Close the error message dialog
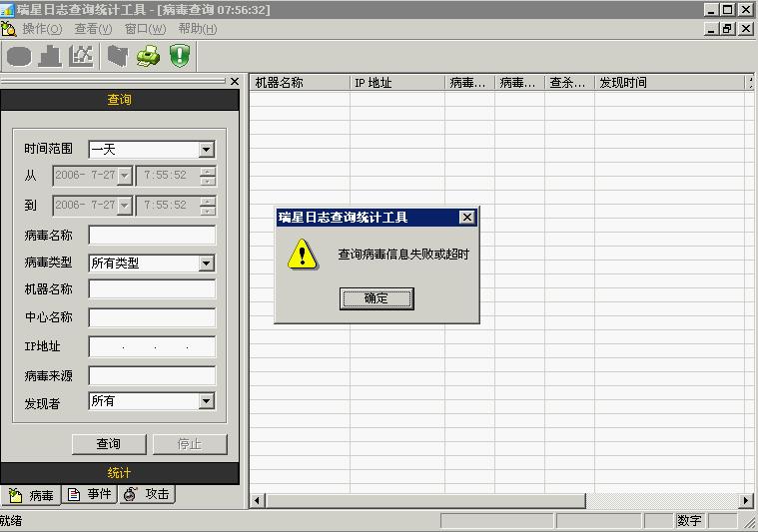The height and width of the screenshot is (532, 758). [x=467, y=217]
